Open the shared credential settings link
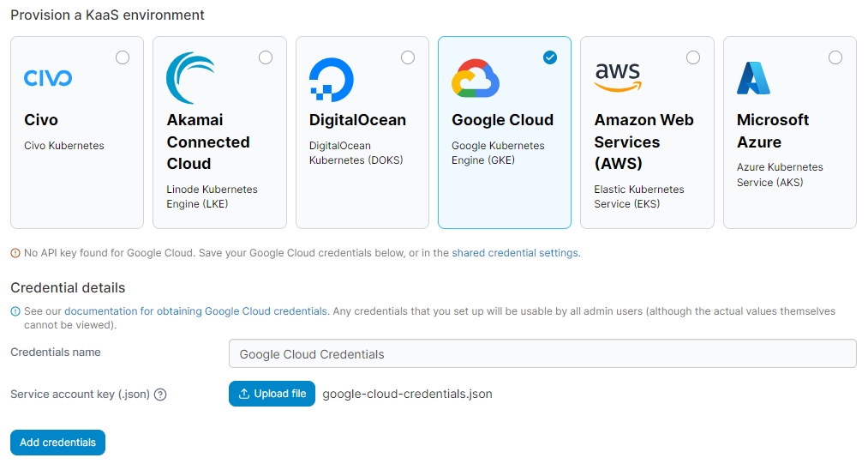868x464 pixels. 515,253
